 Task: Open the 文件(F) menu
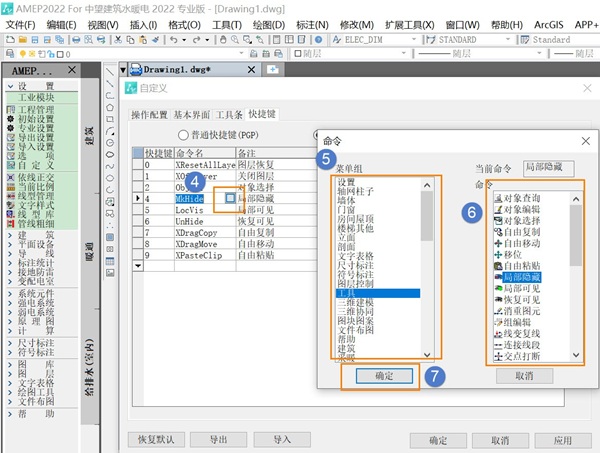(x=21, y=25)
